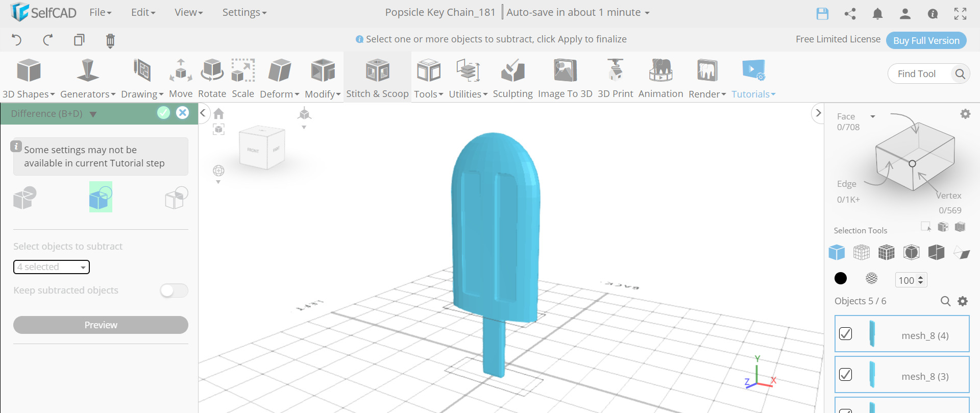Open the Tutorials icon
Viewport: 980px width, 413px height.
(753, 78)
